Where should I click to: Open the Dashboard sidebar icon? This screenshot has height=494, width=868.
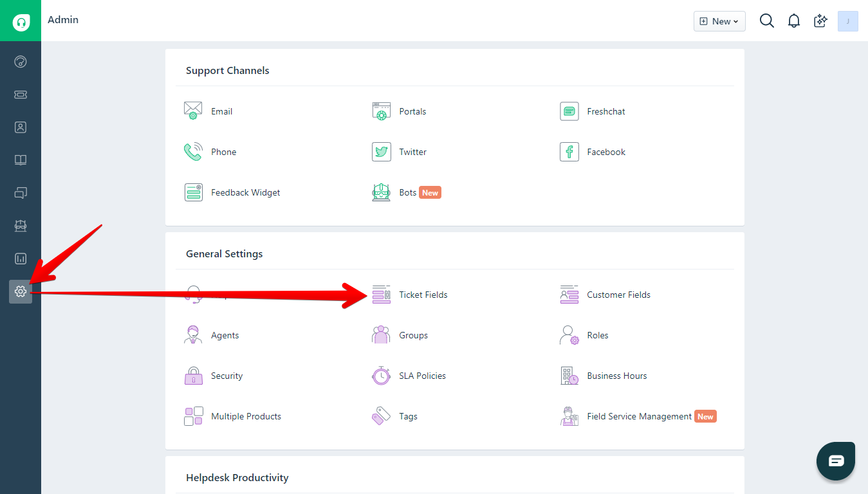click(x=21, y=62)
